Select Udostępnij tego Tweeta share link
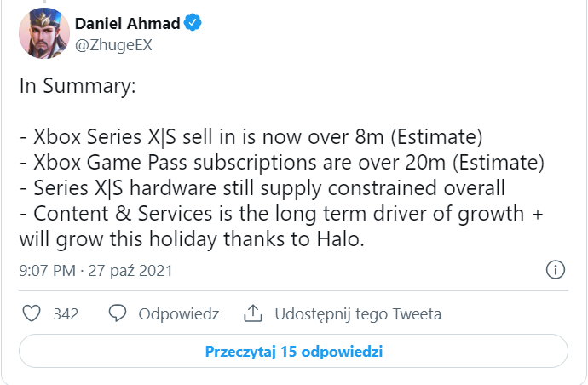Image resolution: width=588 pixels, height=385 pixels. tap(358, 314)
